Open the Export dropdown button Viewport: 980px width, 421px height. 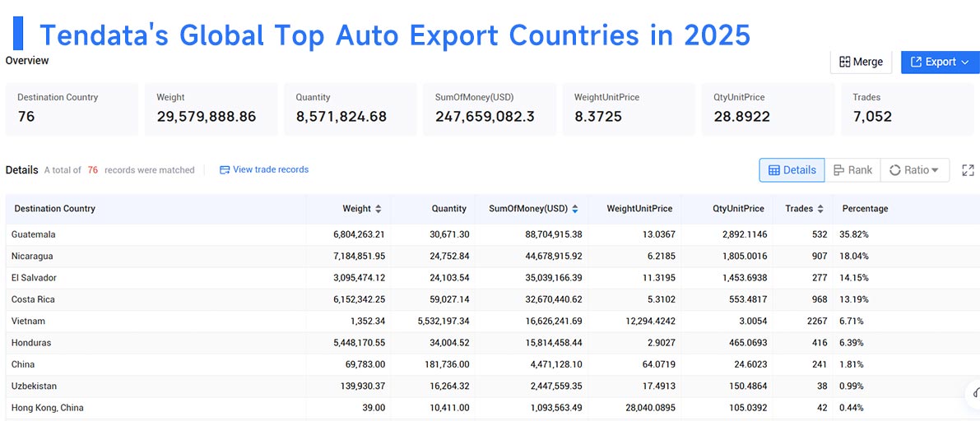940,62
